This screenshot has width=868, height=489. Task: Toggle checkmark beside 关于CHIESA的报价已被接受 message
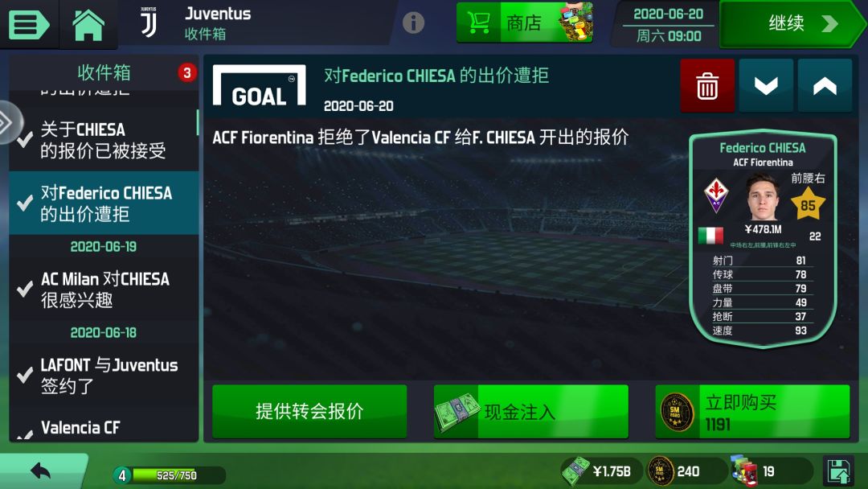[24, 140]
